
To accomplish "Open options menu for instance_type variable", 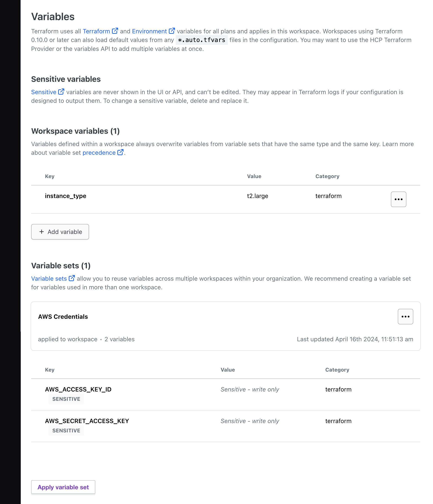I will pyautogui.click(x=398, y=199).
